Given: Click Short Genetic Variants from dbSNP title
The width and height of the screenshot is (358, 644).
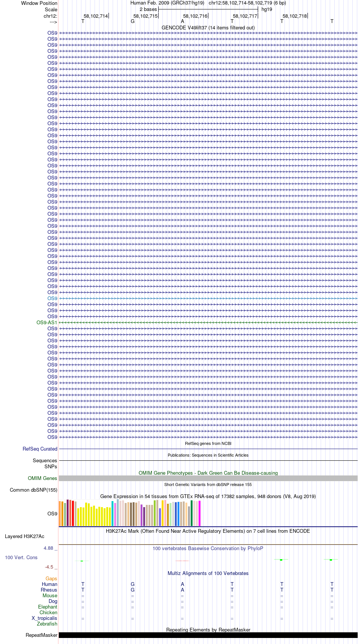Looking at the screenshot, I should (208, 485).
